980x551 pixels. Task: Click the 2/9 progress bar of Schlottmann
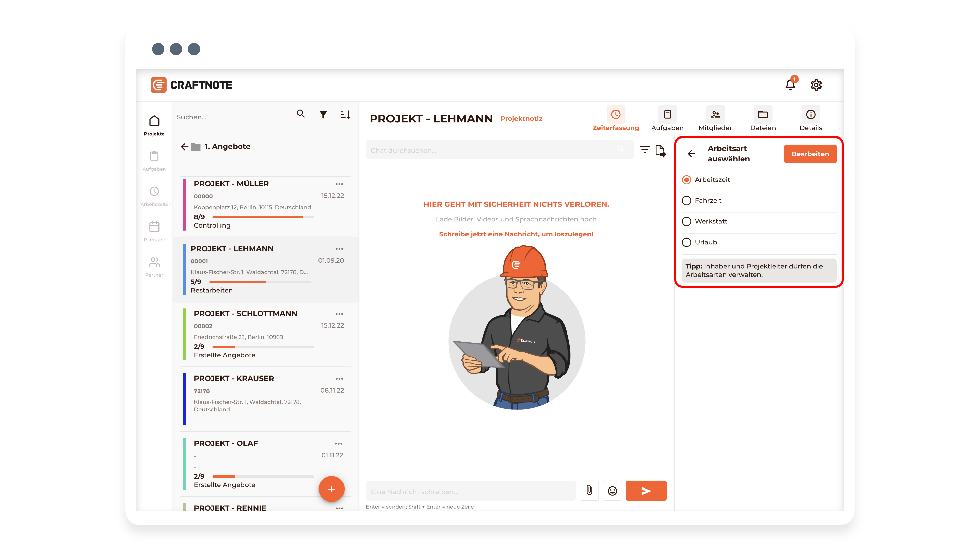(x=263, y=347)
